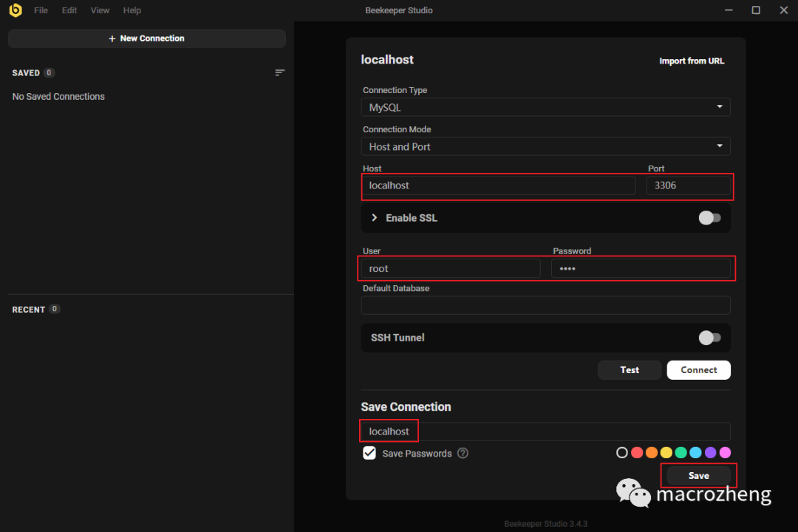Toggle the SSH Tunnel switch

709,338
